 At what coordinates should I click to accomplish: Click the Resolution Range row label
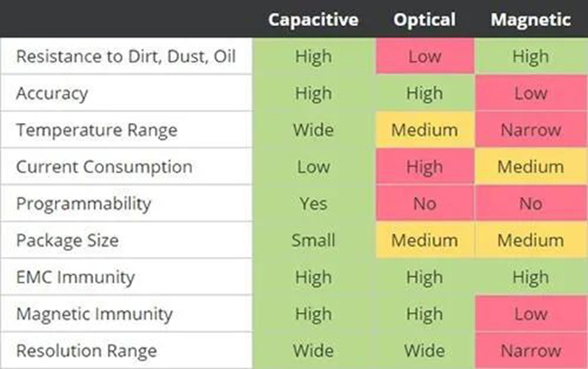(86, 351)
